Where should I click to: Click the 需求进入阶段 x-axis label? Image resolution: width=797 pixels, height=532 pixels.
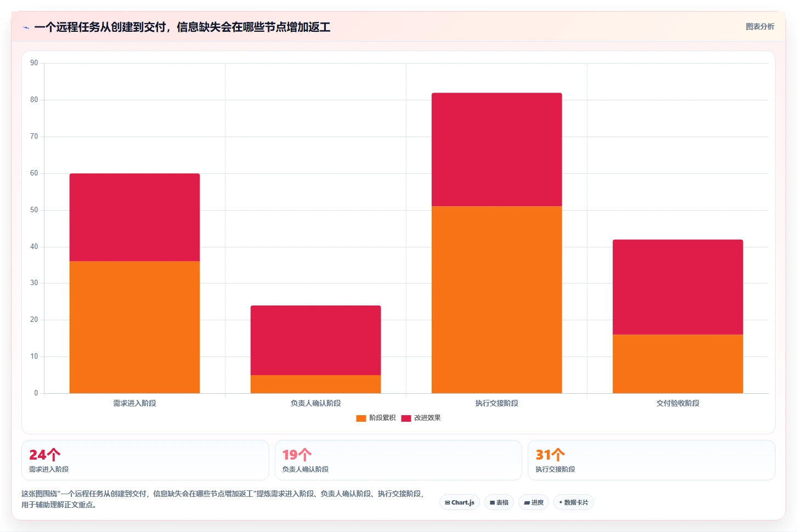click(x=134, y=403)
